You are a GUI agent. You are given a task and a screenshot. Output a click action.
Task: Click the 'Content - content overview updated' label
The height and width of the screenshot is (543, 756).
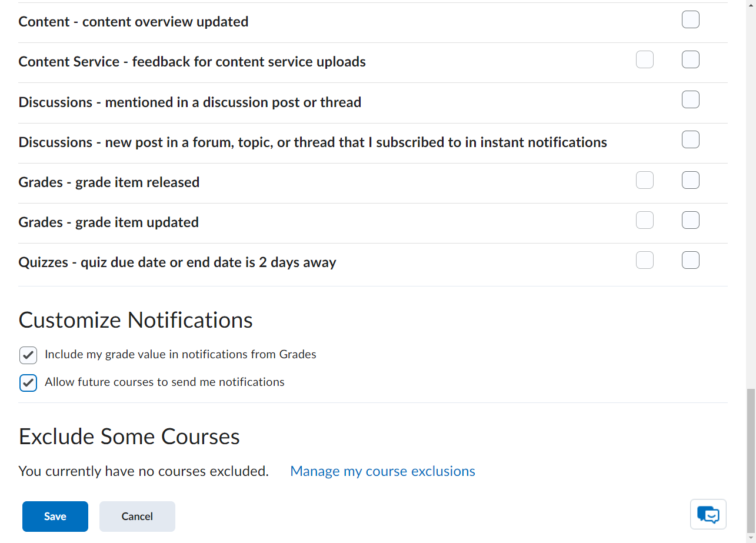point(134,22)
